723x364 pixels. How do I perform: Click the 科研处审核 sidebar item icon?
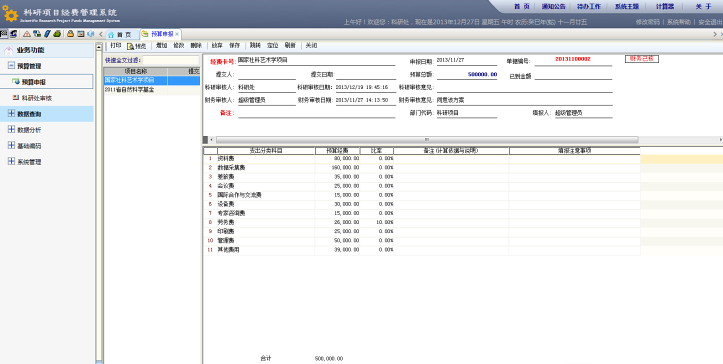(x=16, y=98)
